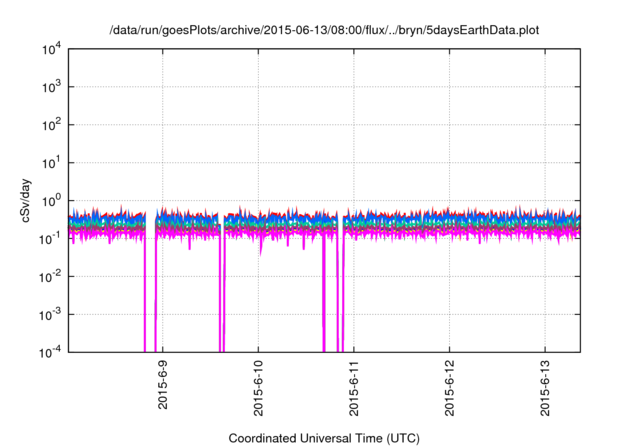The width and height of the screenshot is (640, 448).
Task: Click the 2015-6-9 date tick label
Action: pyautogui.click(x=162, y=385)
